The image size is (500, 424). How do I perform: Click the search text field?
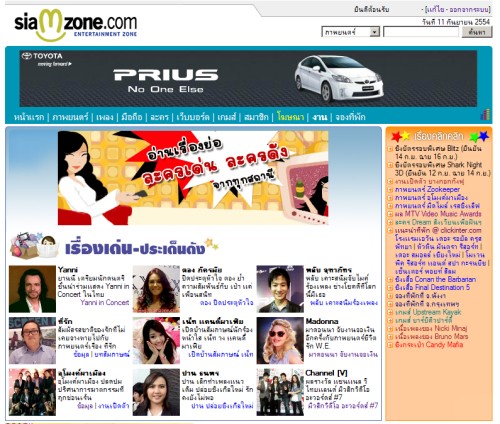(421, 32)
